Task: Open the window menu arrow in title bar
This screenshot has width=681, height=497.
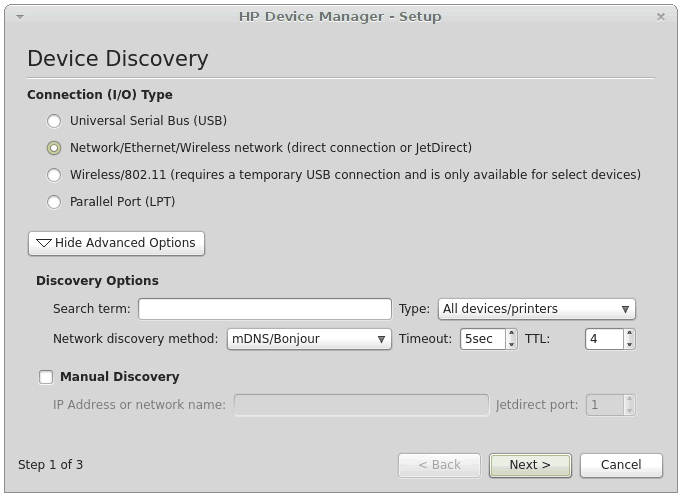Action: tap(21, 17)
